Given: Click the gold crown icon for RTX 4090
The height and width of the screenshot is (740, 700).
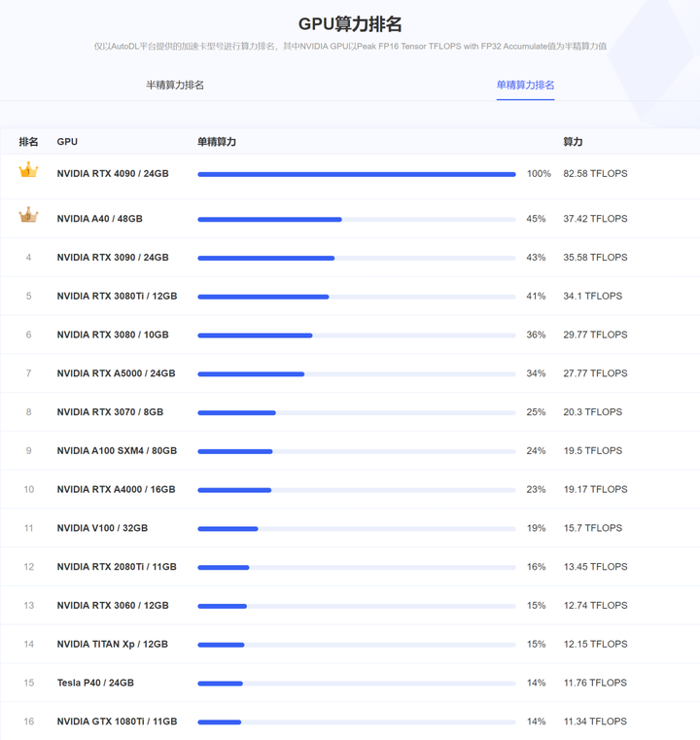Looking at the screenshot, I should click(28, 171).
